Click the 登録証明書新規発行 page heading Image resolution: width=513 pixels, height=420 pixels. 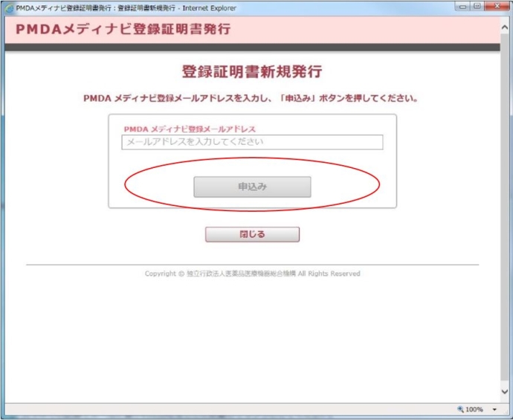click(252, 71)
